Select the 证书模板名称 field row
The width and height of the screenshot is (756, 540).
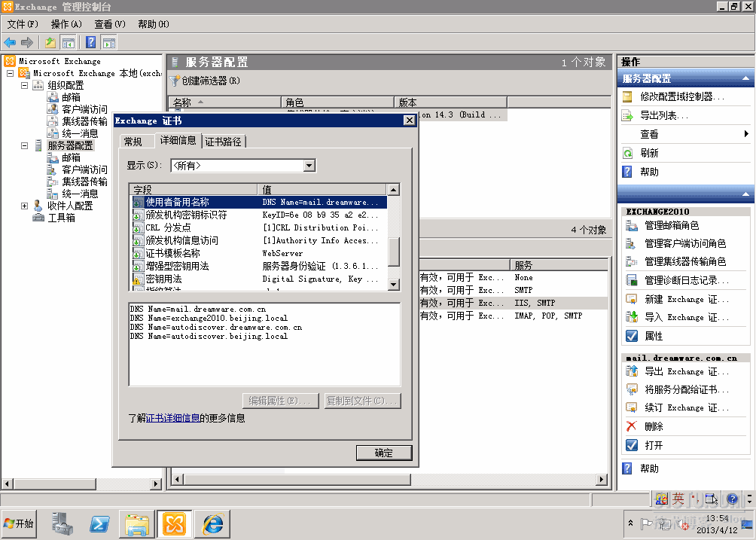[259, 253]
